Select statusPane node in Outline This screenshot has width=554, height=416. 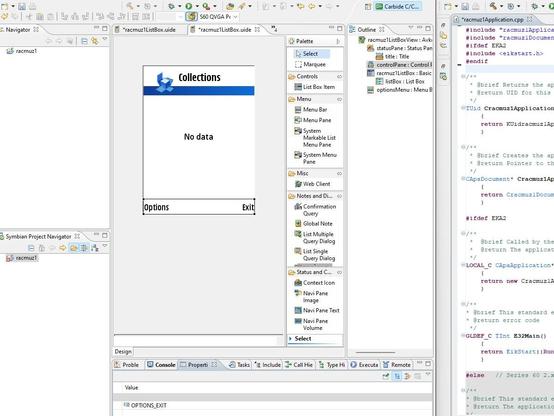pos(400,48)
